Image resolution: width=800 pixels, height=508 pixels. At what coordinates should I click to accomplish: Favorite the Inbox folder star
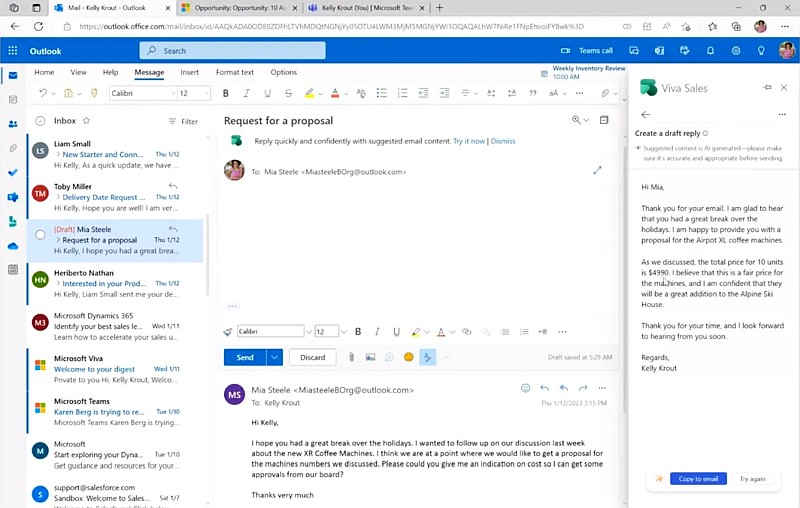(86, 121)
